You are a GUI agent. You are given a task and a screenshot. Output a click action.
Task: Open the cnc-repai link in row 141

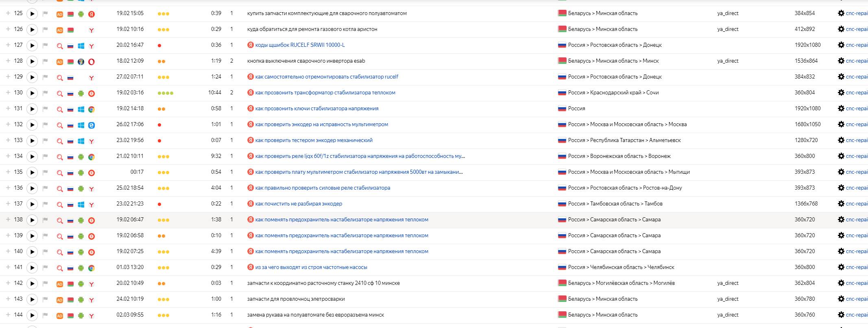tap(856, 267)
